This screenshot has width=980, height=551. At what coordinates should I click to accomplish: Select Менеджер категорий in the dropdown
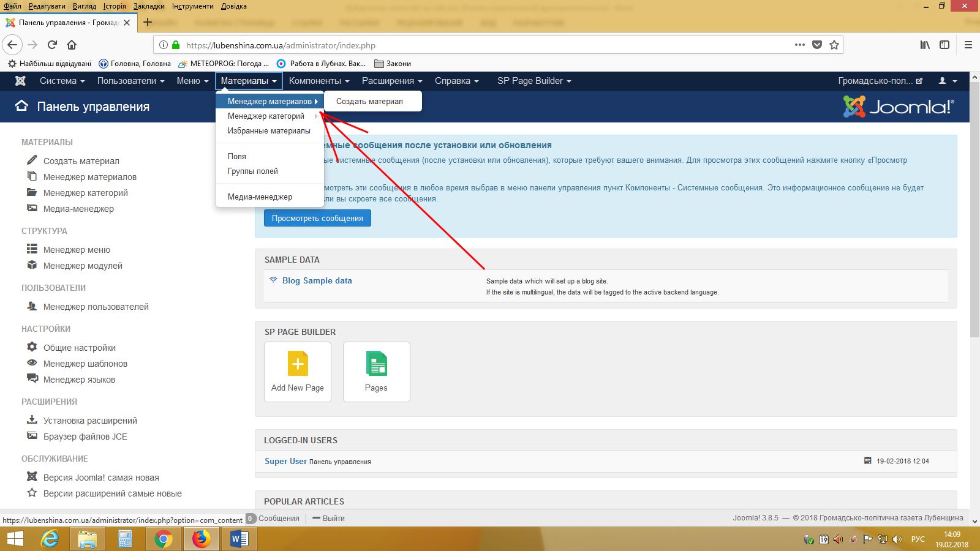coord(269,116)
